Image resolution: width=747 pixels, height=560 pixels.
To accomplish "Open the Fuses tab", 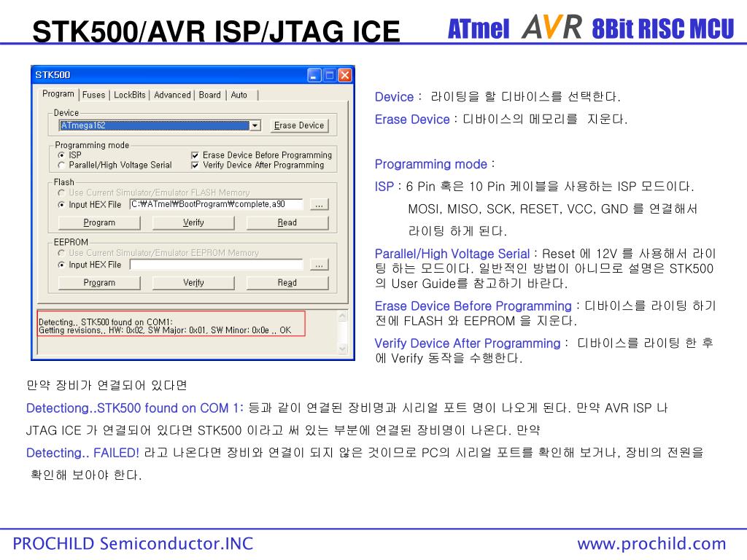I will coord(94,95).
